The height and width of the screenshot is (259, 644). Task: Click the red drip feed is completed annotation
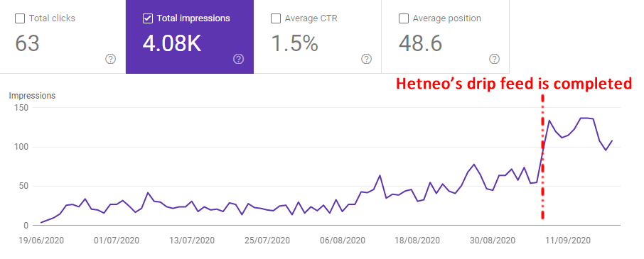point(514,84)
